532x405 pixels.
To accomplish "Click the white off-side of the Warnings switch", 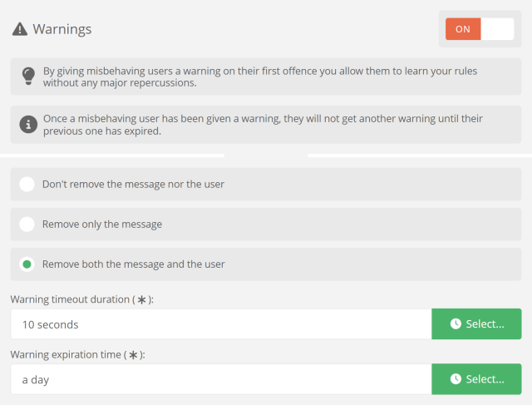I will coord(497,29).
